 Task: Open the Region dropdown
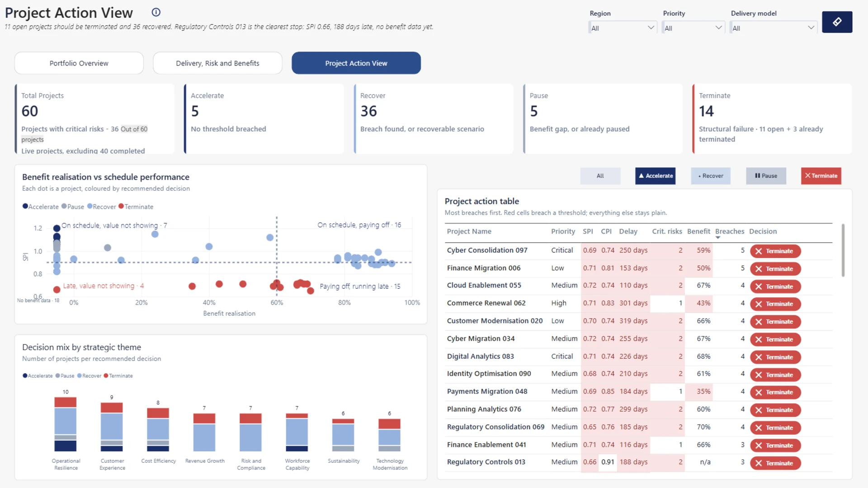click(x=623, y=28)
